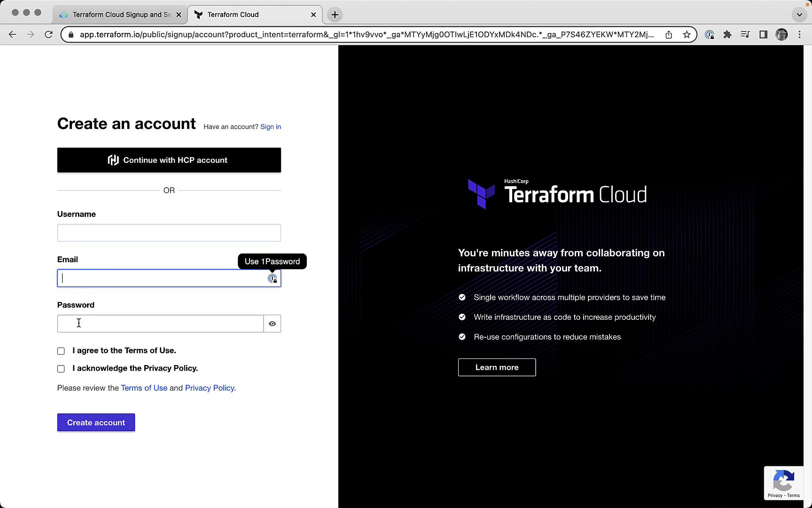Toggle the browser side panel icon
812x508 pixels.
[x=763, y=34]
